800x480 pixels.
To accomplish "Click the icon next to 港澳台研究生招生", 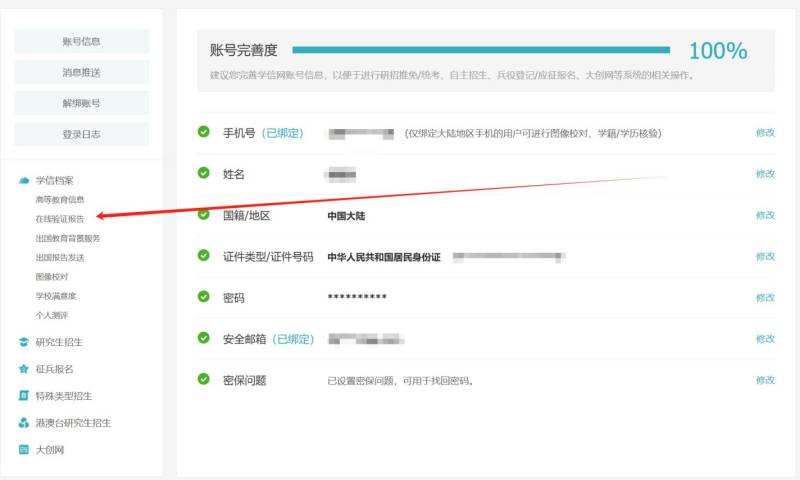I will tap(24, 423).
